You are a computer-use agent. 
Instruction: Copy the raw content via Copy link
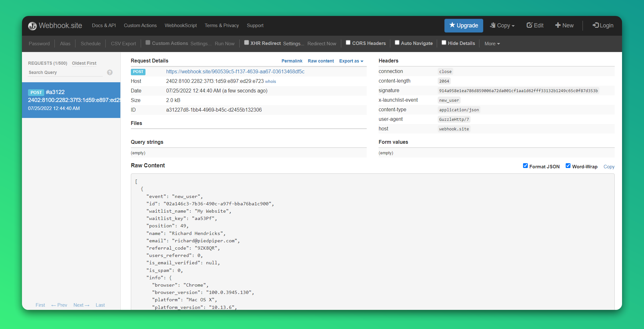[609, 167]
